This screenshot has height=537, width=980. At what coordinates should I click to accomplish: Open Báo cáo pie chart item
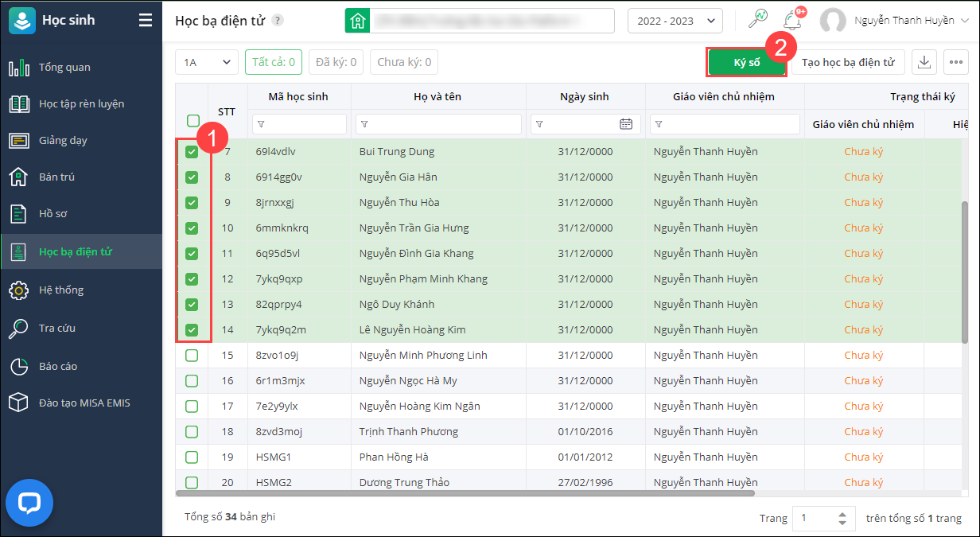pyautogui.click(x=81, y=367)
